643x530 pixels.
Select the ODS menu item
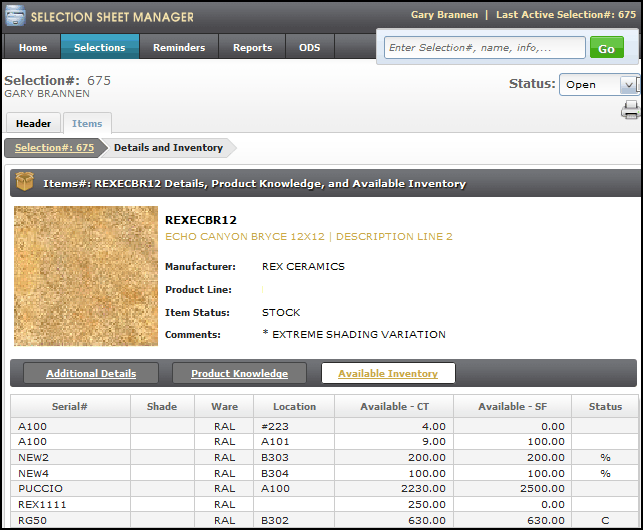click(309, 47)
